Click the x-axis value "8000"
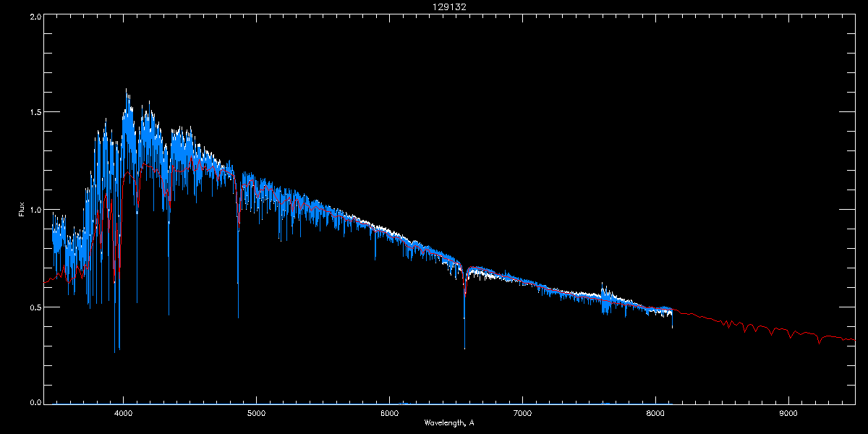Image resolution: width=868 pixels, height=434 pixels. click(x=655, y=414)
